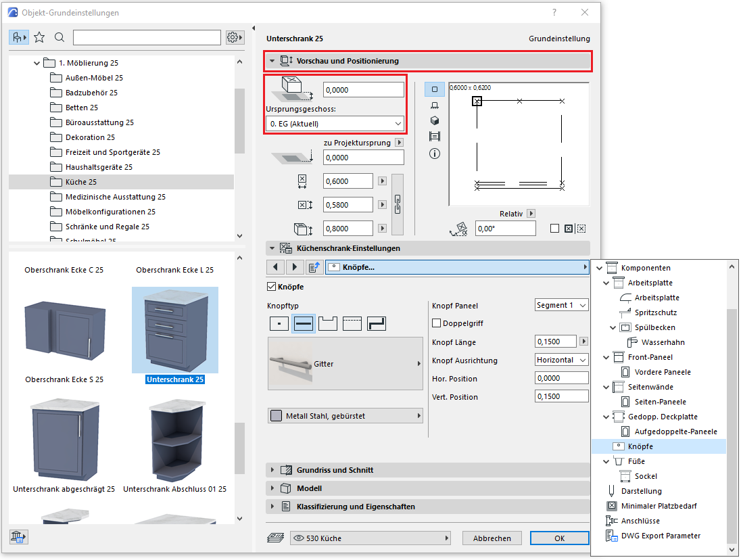The width and height of the screenshot is (741, 560).
Task: Confirm with the OK button
Action: click(x=559, y=538)
